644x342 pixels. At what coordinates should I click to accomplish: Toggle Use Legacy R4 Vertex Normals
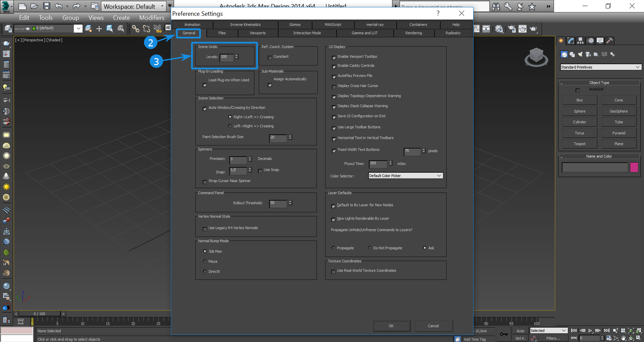click(205, 229)
